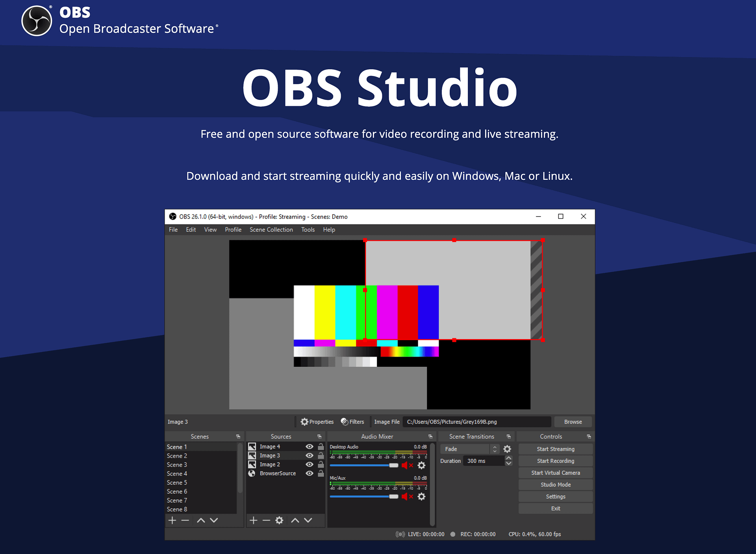The image size is (756, 554).
Task: Add a new scene with plus icon
Action: tap(172, 521)
